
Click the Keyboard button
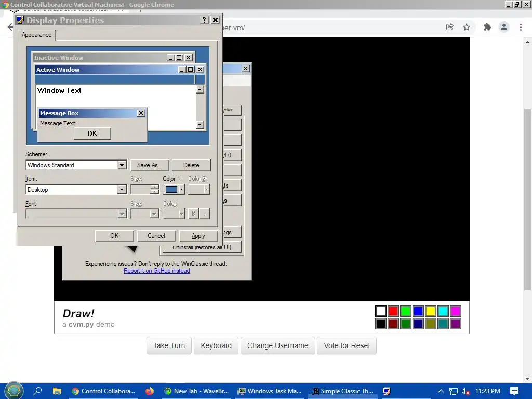click(x=216, y=345)
